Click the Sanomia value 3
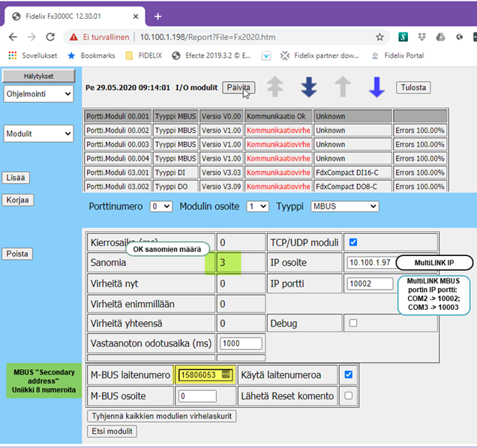 pos(223,263)
